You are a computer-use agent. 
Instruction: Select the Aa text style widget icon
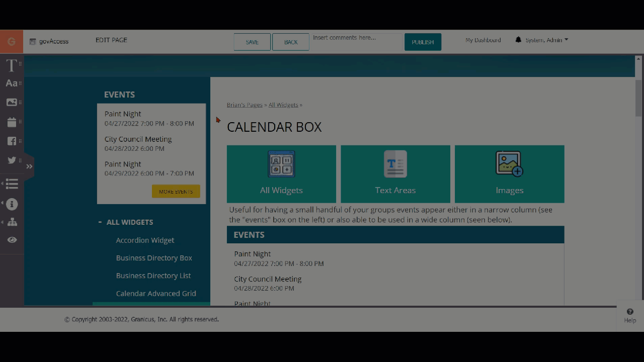coord(12,83)
